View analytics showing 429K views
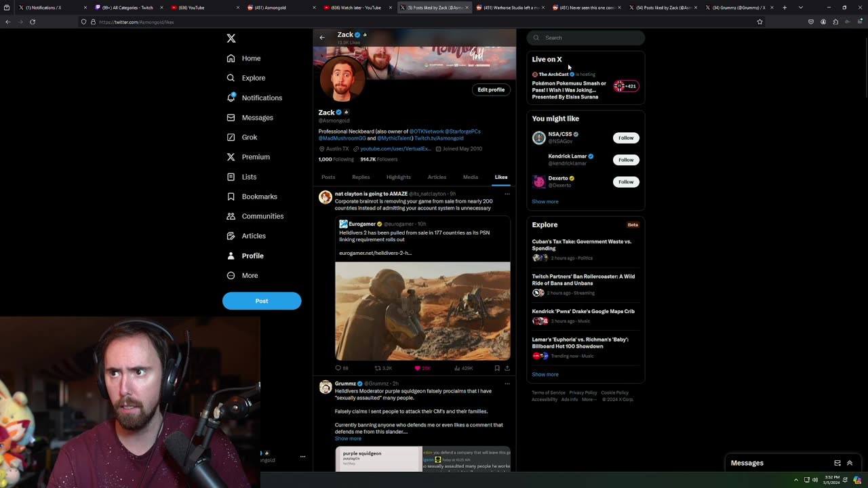 tap(464, 368)
